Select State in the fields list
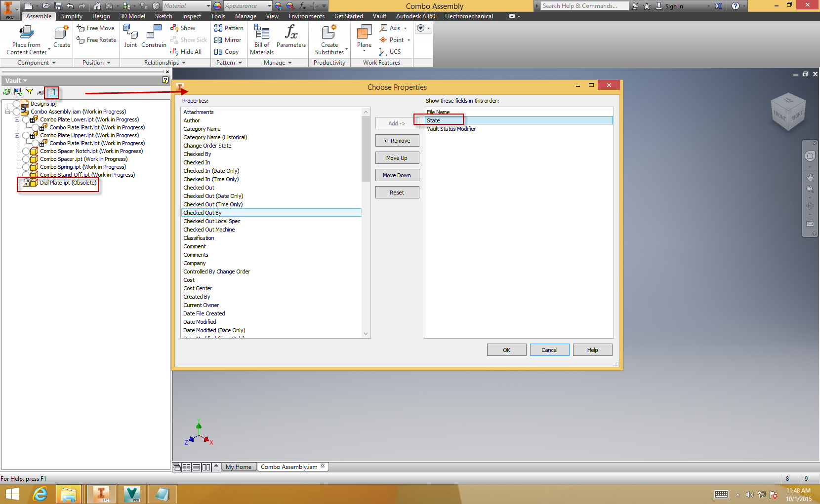 click(x=434, y=120)
